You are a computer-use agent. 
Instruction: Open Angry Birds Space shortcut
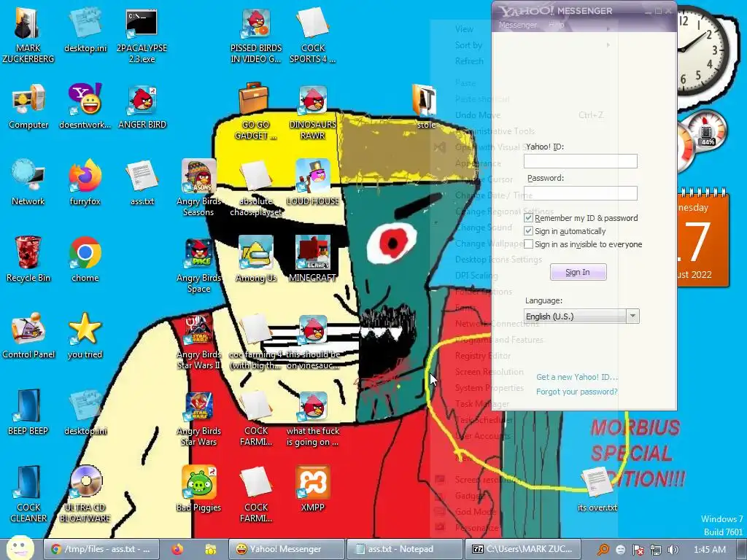(x=198, y=265)
